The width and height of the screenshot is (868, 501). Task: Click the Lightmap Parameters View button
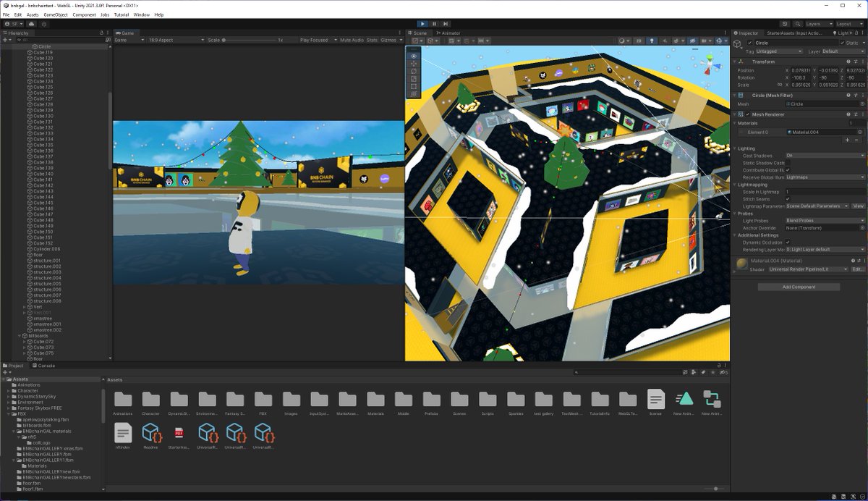pyautogui.click(x=858, y=206)
